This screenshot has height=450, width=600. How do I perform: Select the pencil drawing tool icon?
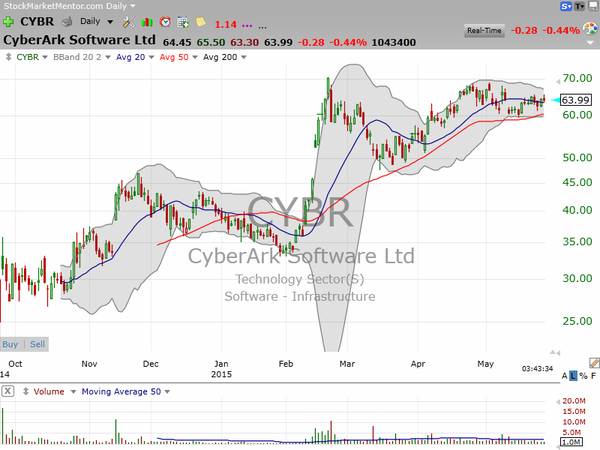point(594,363)
